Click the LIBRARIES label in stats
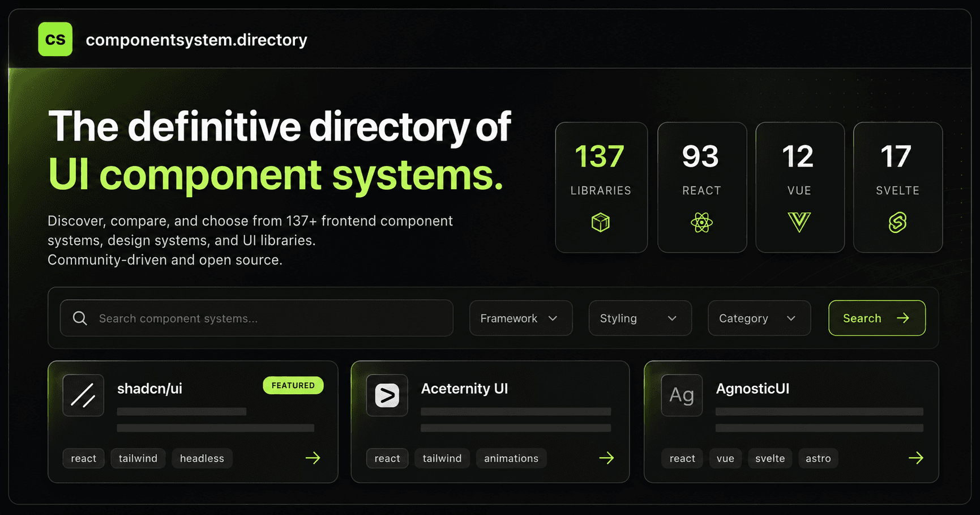980x515 pixels. pyautogui.click(x=601, y=191)
